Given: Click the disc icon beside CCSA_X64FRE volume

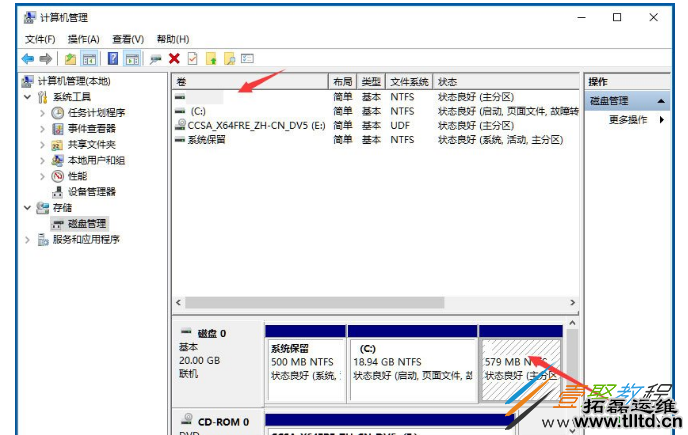Looking at the screenshot, I should pos(180,125).
